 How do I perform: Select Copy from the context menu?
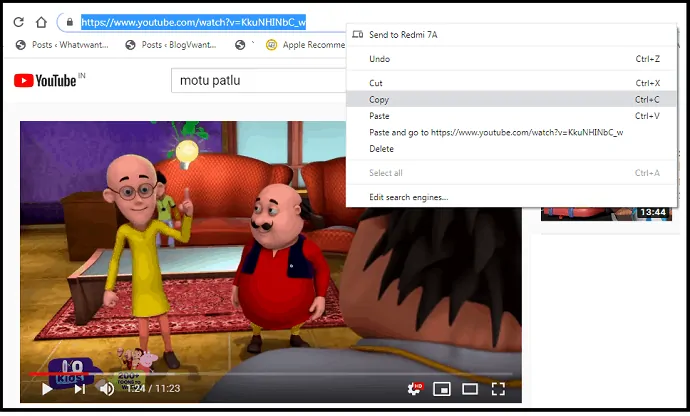pos(511,99)
